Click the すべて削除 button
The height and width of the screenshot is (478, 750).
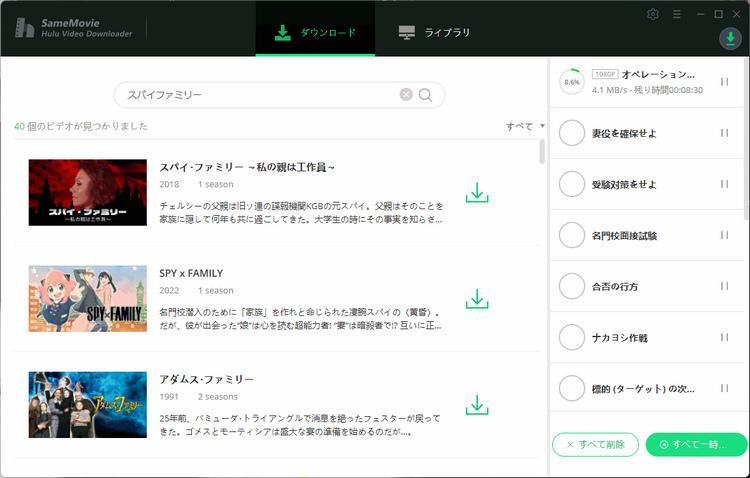(x=596, y=445)
